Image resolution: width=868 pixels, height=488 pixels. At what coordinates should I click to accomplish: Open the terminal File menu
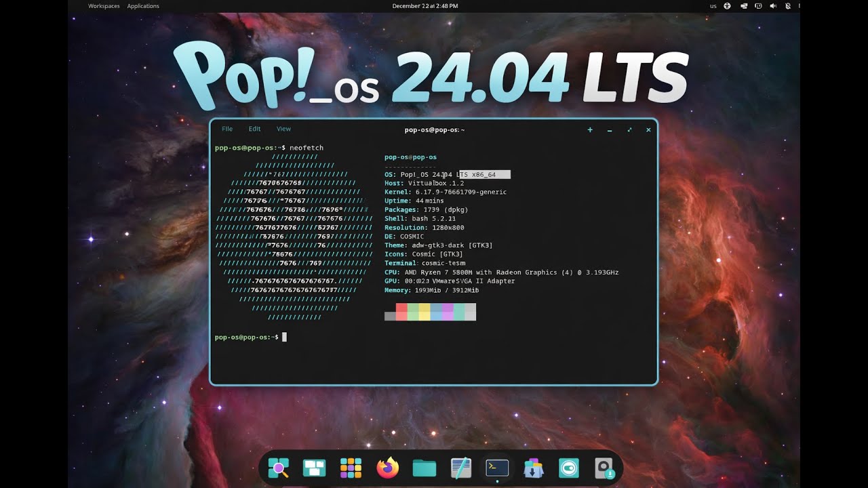227,129
